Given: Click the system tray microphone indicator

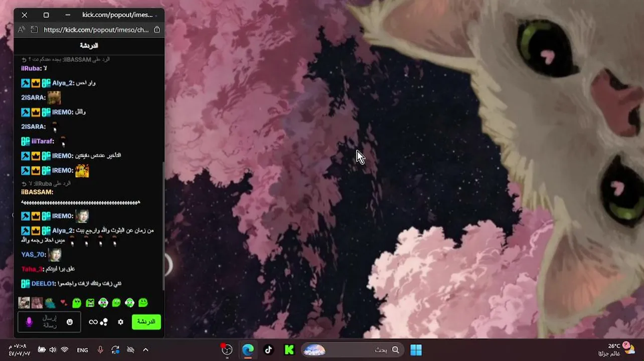Looking at the screenshot, I should [100, 350].
